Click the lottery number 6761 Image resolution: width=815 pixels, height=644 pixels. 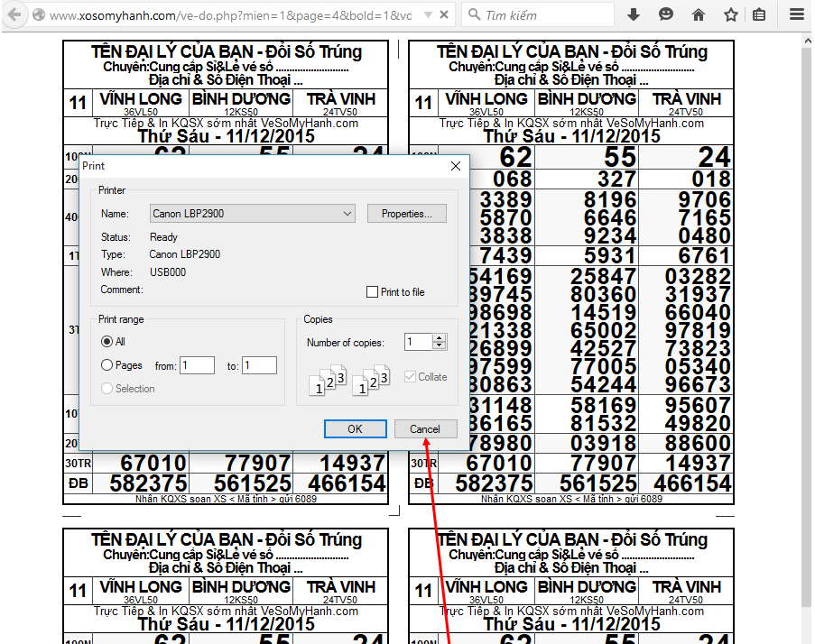pos(704,255)
